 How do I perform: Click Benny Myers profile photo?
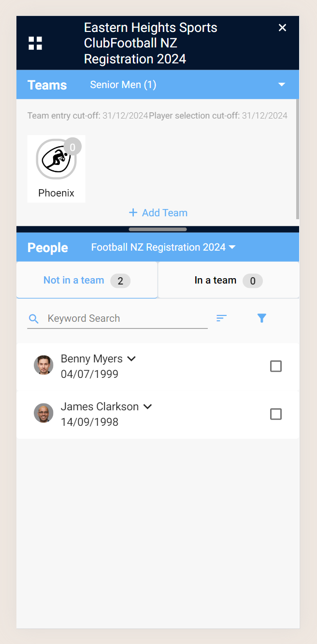click(x=43, y=365)
